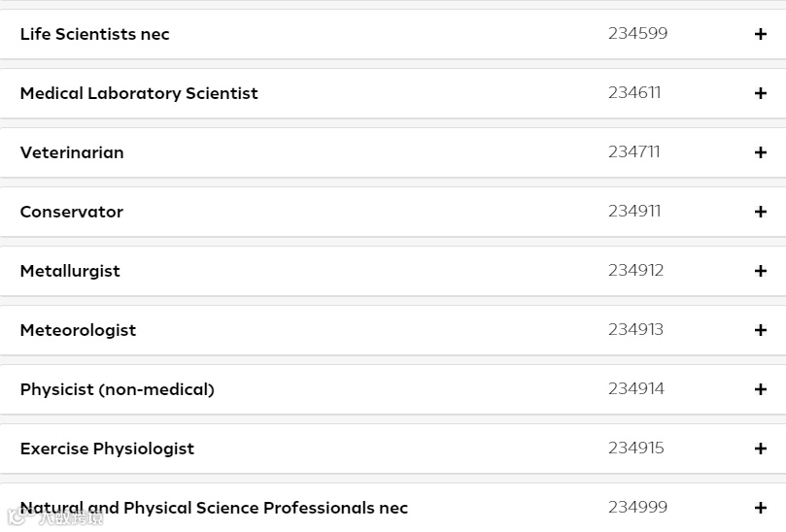
Task: Expand the Life Scientists nec row
Action: point(761,34)
